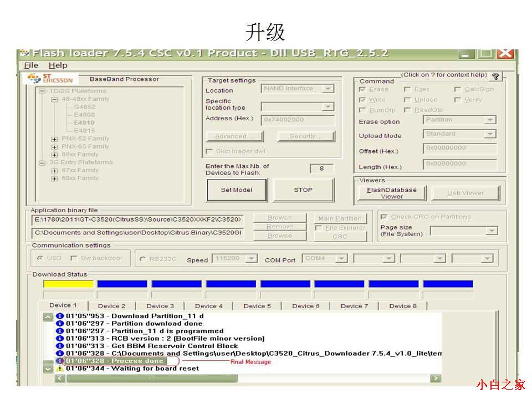
Task: Switch to the Device 1 tab
Action: (63, 305)
